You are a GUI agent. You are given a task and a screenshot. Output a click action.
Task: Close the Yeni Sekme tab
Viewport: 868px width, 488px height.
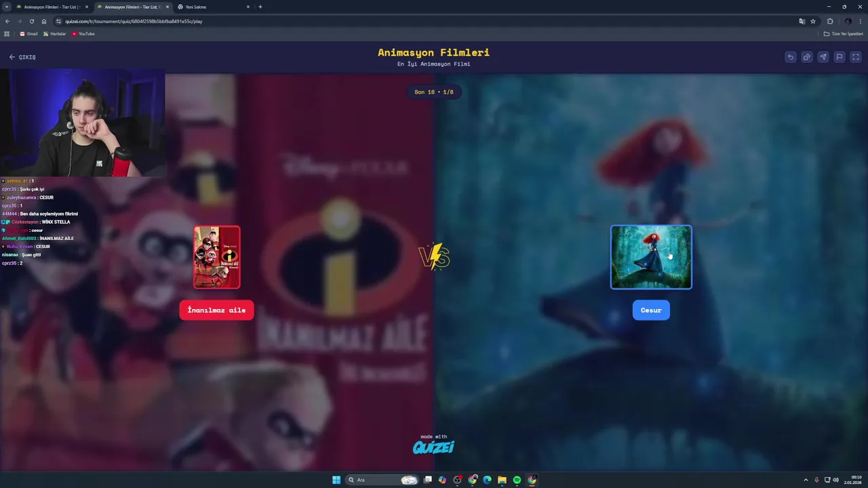pos(248,7)
